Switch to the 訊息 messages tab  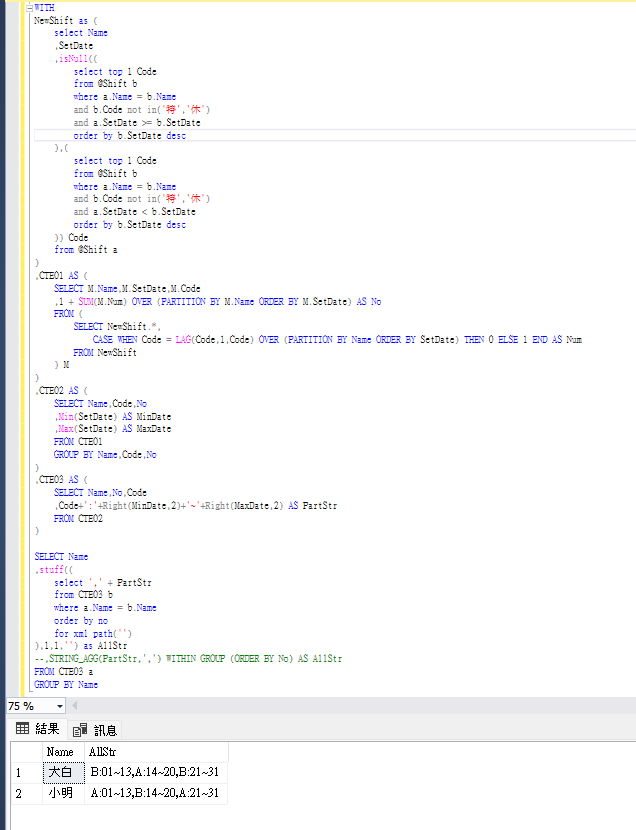point(95,730)
